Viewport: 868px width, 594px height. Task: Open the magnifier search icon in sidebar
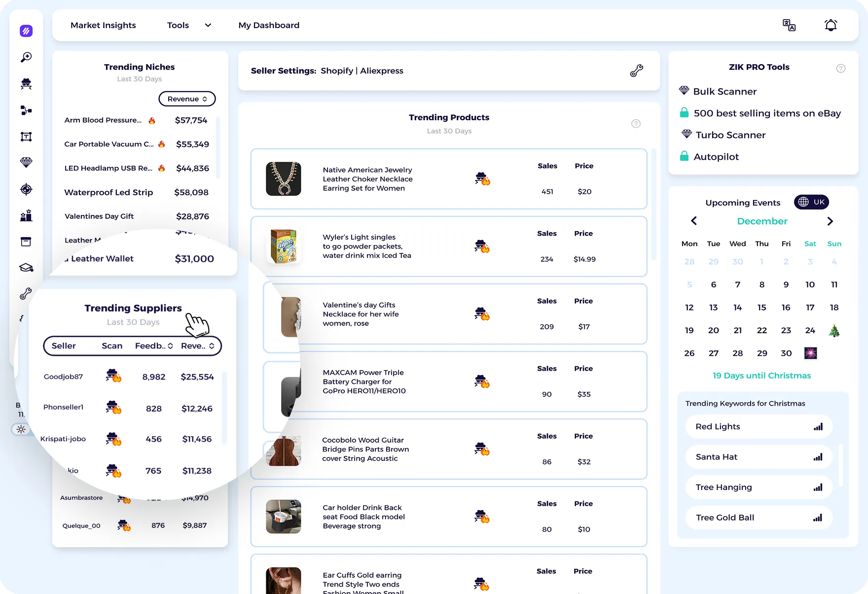26,57
